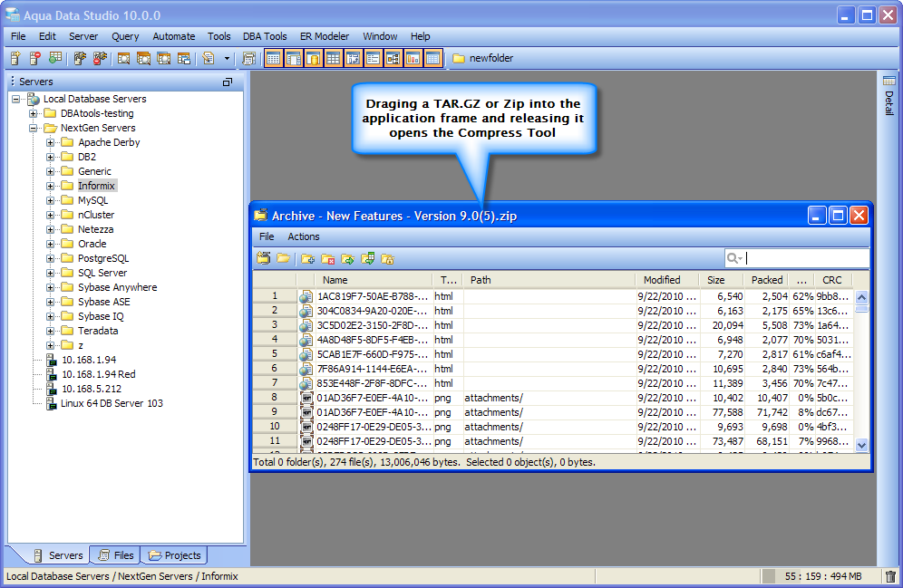Click the CRC column header
Screen dimensions: 903x588
pos(833,280)
